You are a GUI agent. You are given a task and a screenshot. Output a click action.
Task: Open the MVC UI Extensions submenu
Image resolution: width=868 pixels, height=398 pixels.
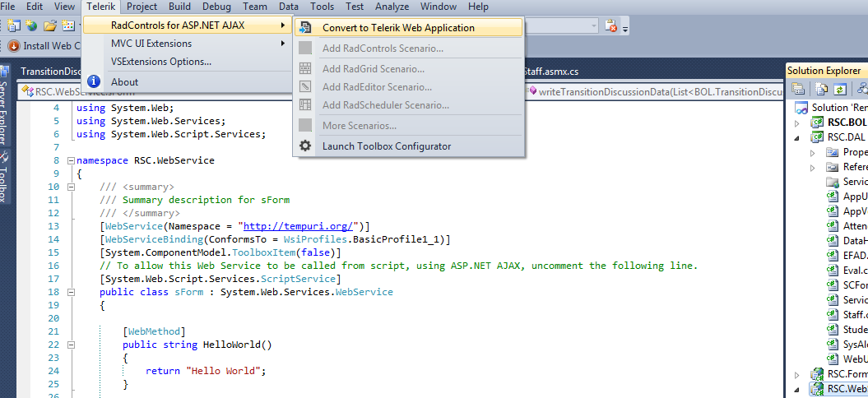187,44
